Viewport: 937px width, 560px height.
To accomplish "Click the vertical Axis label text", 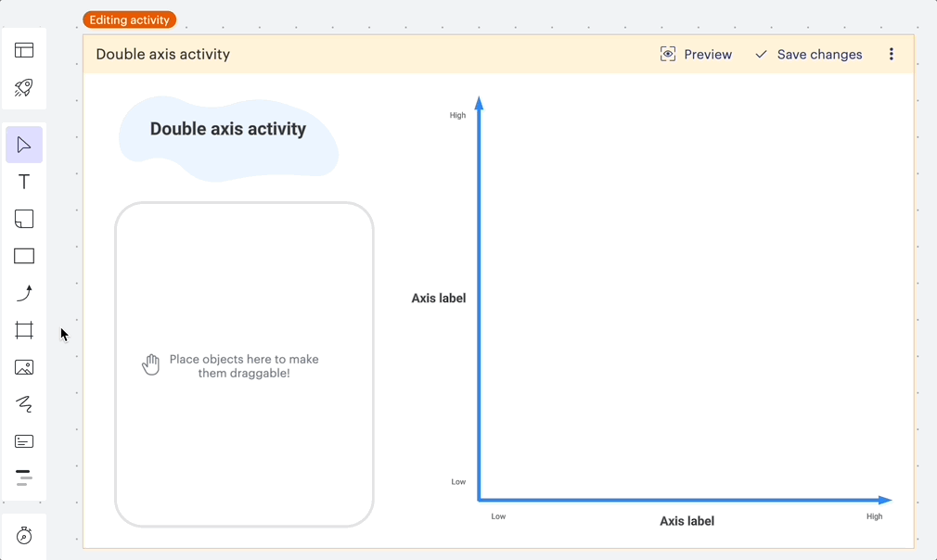I will pyautogui.click(x=438, y=298).
